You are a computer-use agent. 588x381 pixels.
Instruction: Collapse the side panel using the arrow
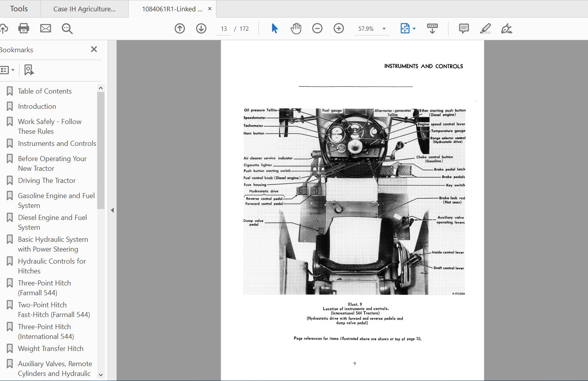[x=112, y=210]
